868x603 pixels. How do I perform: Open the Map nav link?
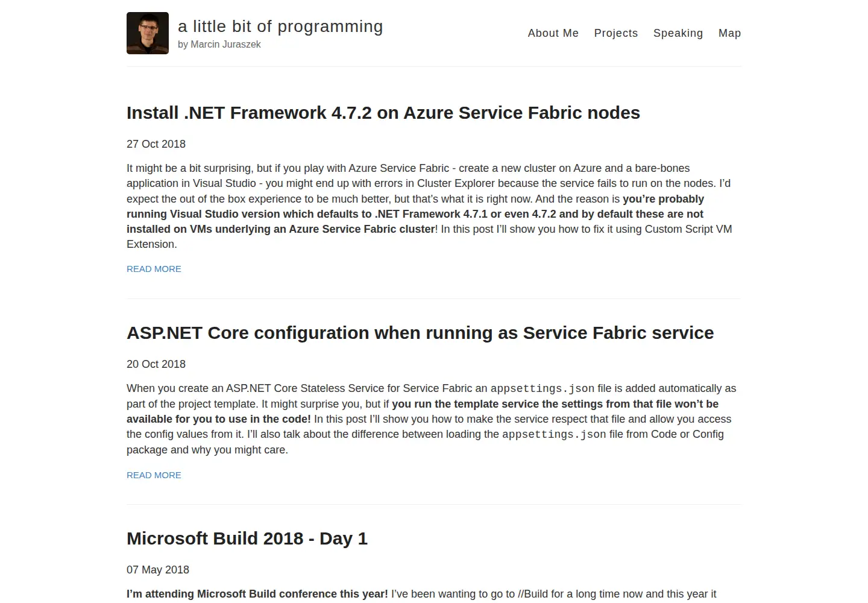(x=729, y=33)
